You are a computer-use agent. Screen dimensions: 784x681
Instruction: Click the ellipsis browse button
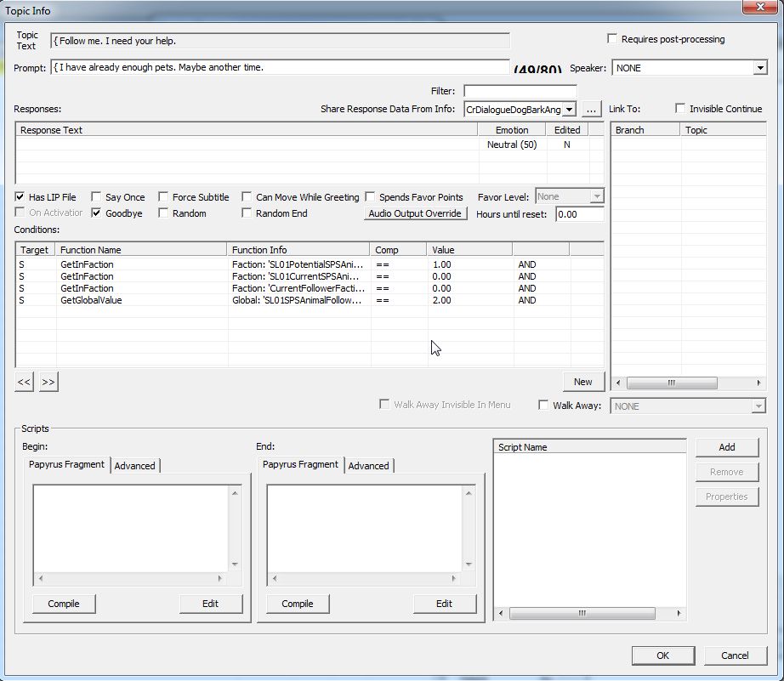pyautogui.click(x=591, y=109)
